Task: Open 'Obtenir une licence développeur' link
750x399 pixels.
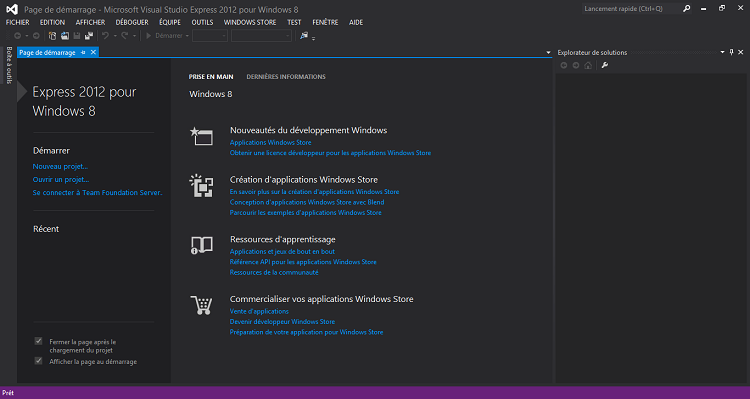Action: tap(331, 153)
